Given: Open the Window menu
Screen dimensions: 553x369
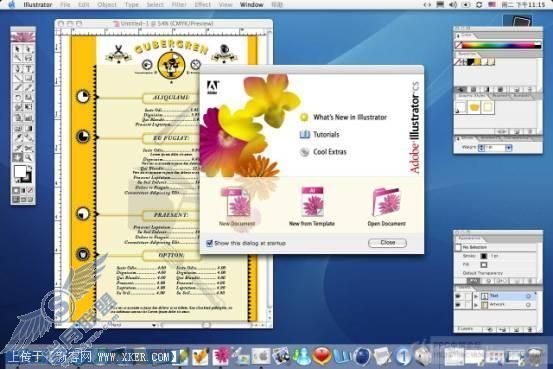Looking at the screenshot, I should (251, 5).
